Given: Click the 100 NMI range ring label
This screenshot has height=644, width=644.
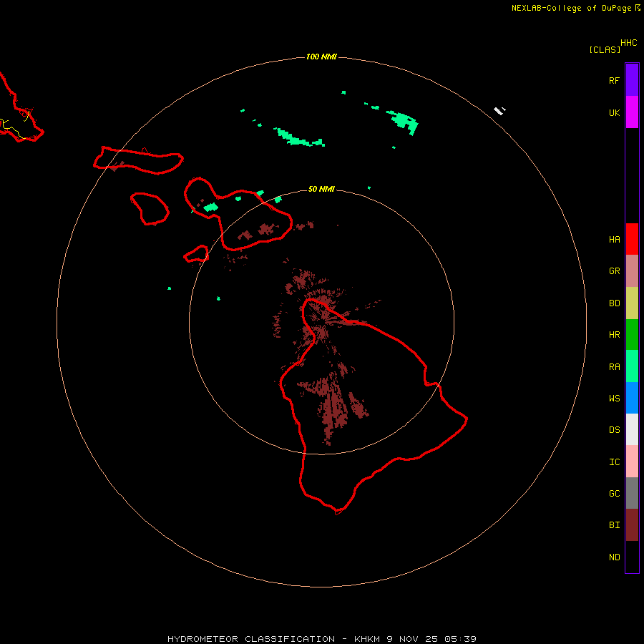Looking at the screenshot, I should click(x=321, y=57).
